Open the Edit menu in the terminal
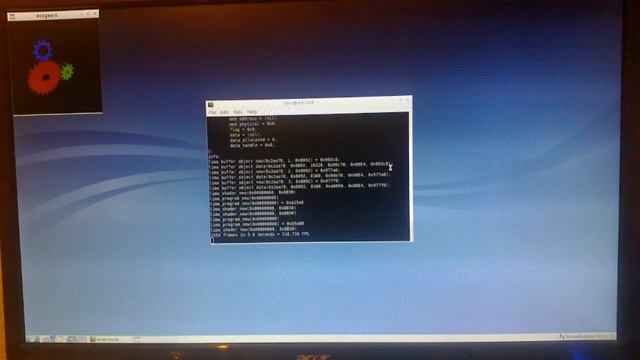The height and width of the screenshot is (360, 640). point(224,112)
